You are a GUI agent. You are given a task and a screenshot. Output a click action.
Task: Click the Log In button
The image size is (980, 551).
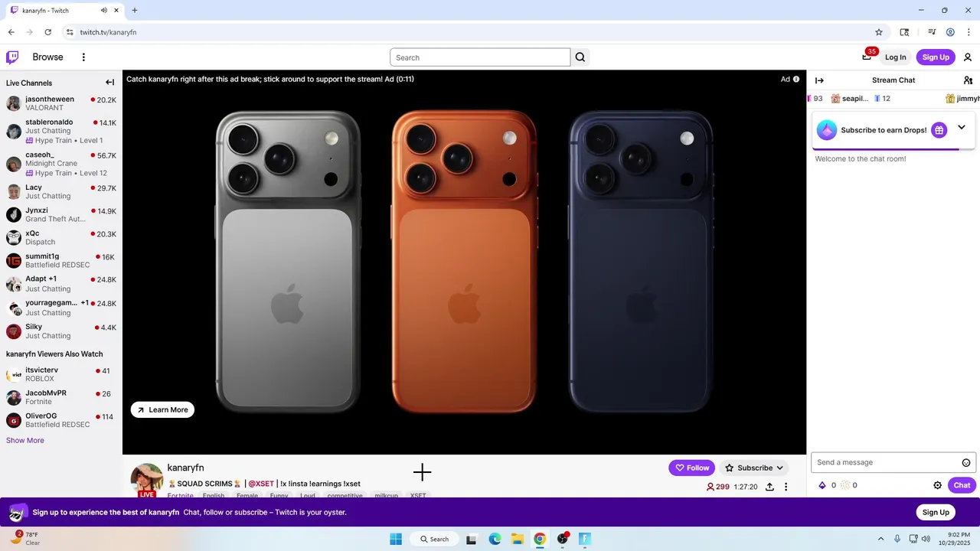pyautogui.click(x=895, y=57)
